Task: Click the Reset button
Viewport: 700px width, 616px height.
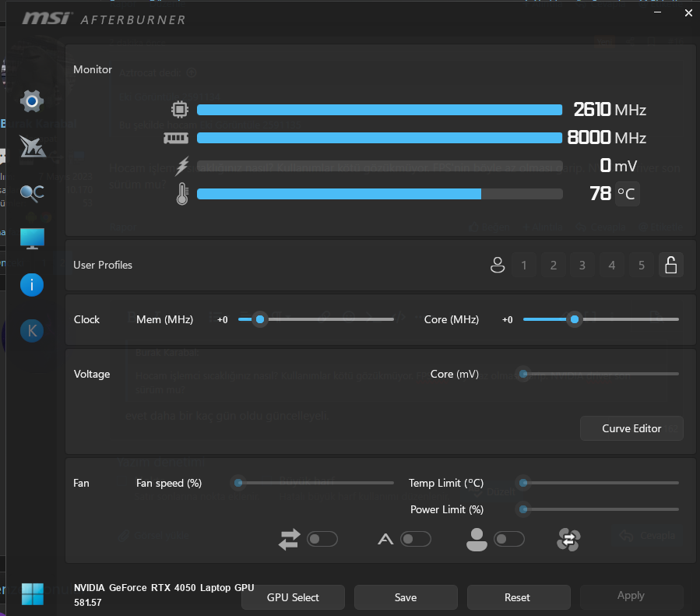Action: coord(519,597)
